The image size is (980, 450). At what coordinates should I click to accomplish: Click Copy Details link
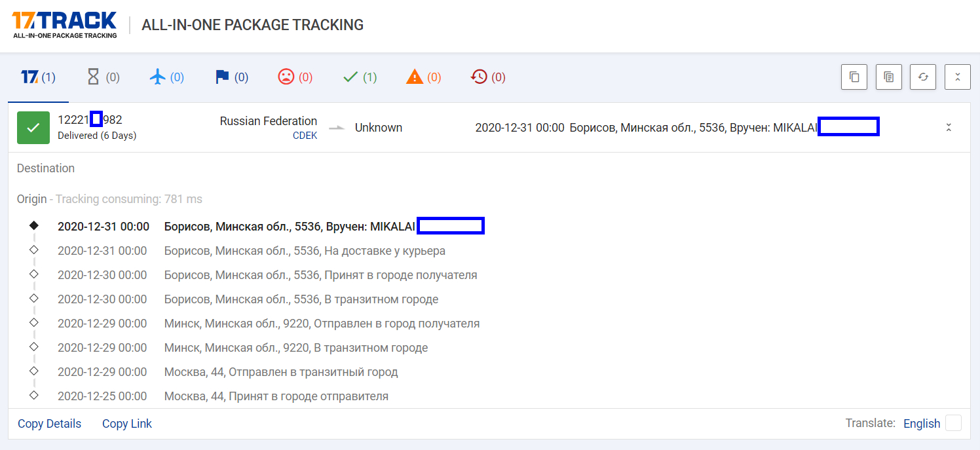(x=50, y=424)
